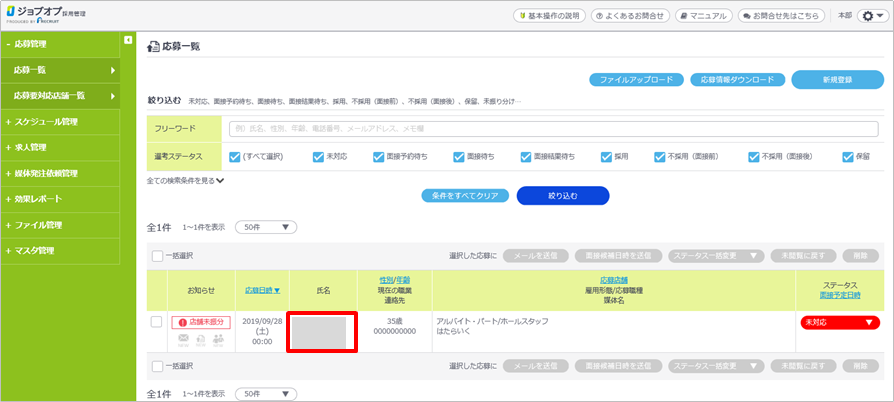Toggle the 採用 status checkbox
This screenshot has width=894, height=402.
(606, 156)
